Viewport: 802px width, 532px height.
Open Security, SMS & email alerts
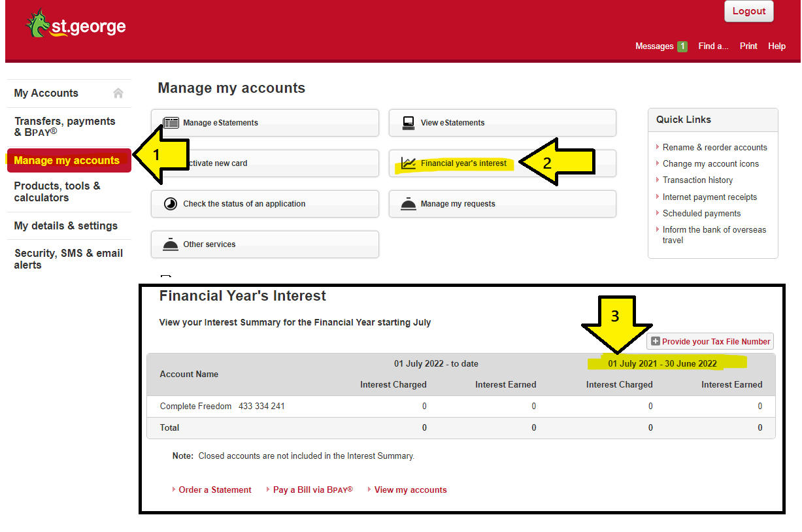[x=69, y=259]
